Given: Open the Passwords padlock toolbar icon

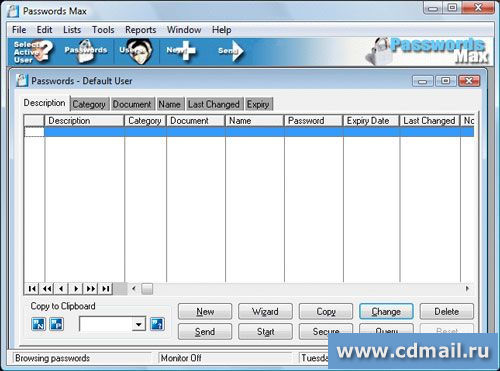Looking at the screenshot, I should click(86, 51).
